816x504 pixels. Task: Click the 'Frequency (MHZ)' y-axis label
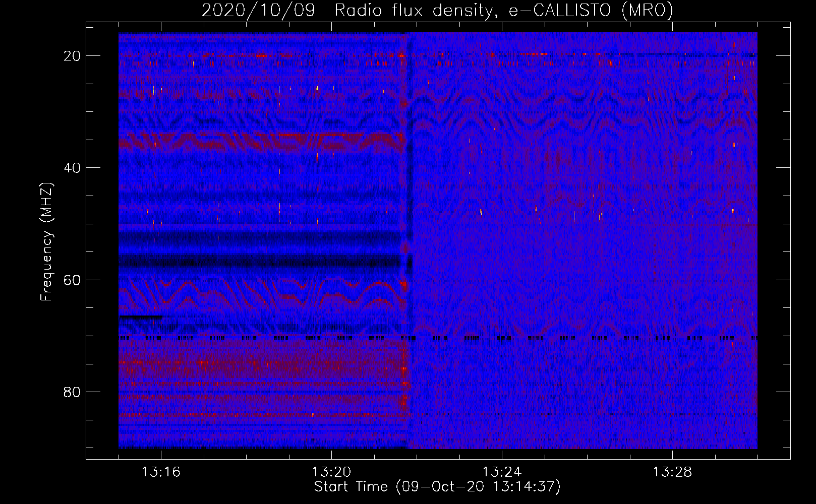(x=46, y=242)
